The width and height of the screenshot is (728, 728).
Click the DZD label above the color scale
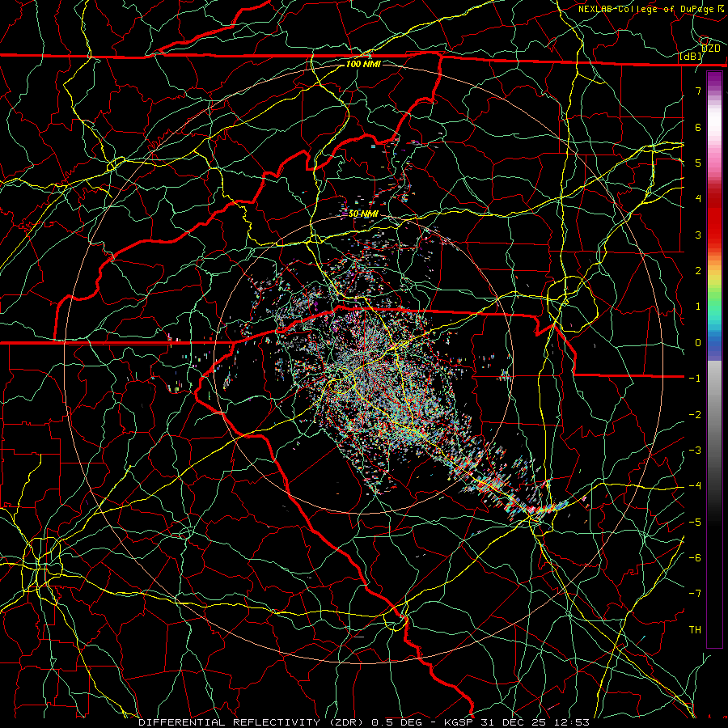pos(711,49)
